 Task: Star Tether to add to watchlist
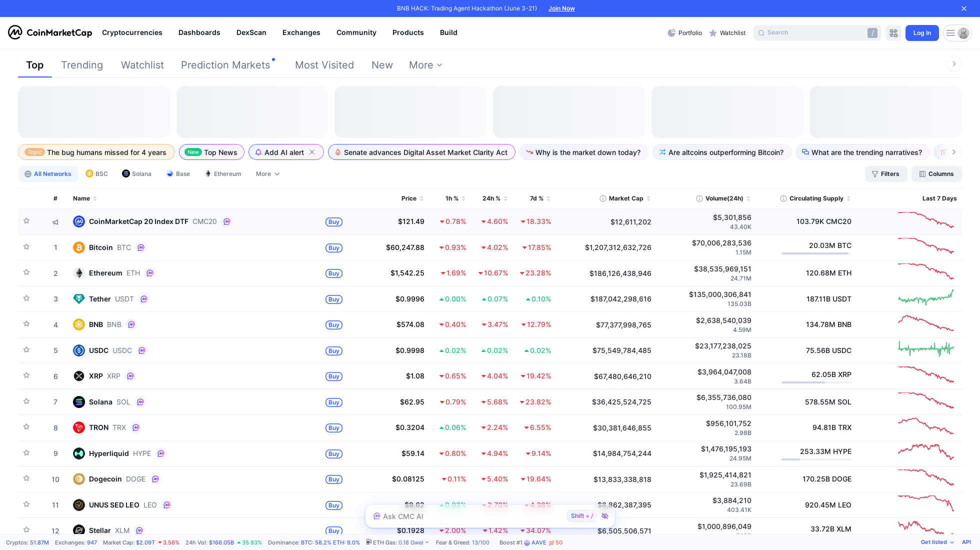point(26,298)
